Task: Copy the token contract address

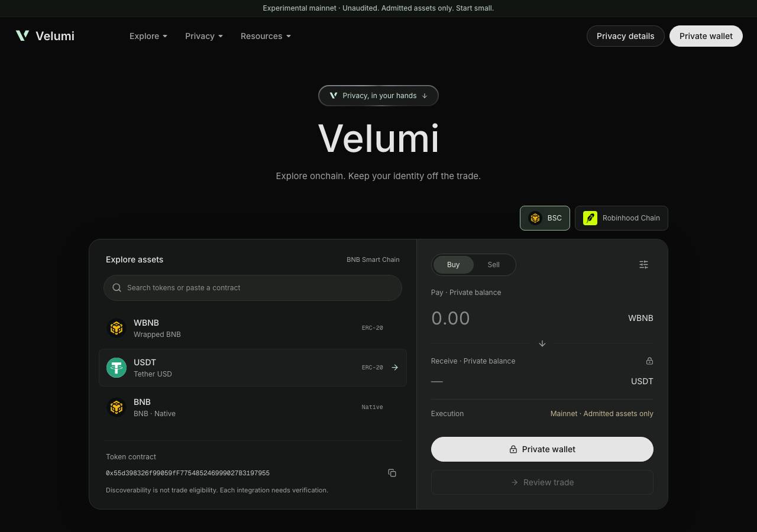Action: (392, 473)
